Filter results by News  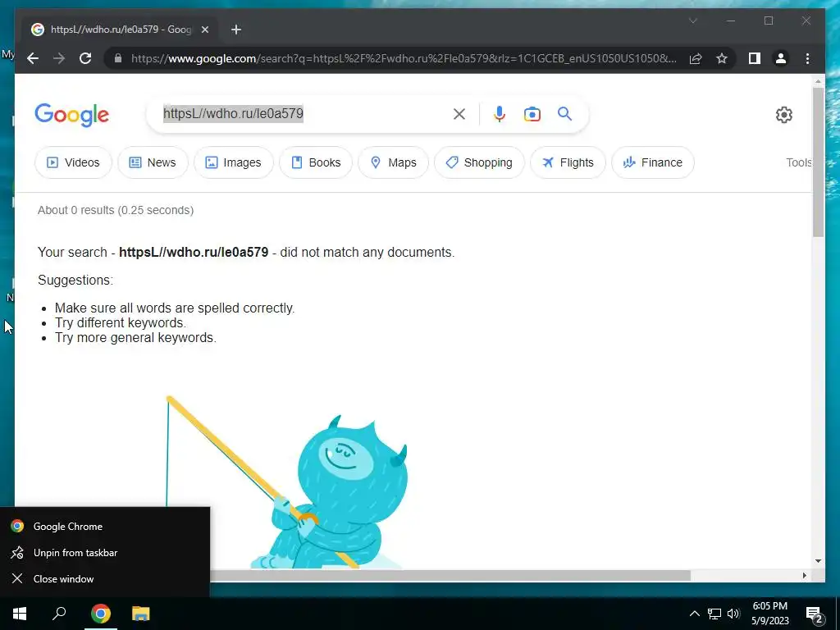pyautogui.click(x=153, y=162)
